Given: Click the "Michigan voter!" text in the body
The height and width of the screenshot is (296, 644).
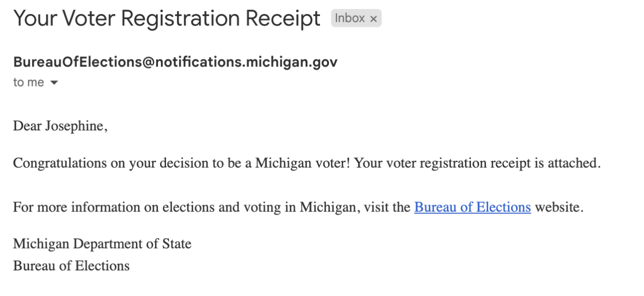Looking at the screenshot, I should pyautogui.click(x=302, y=163).
